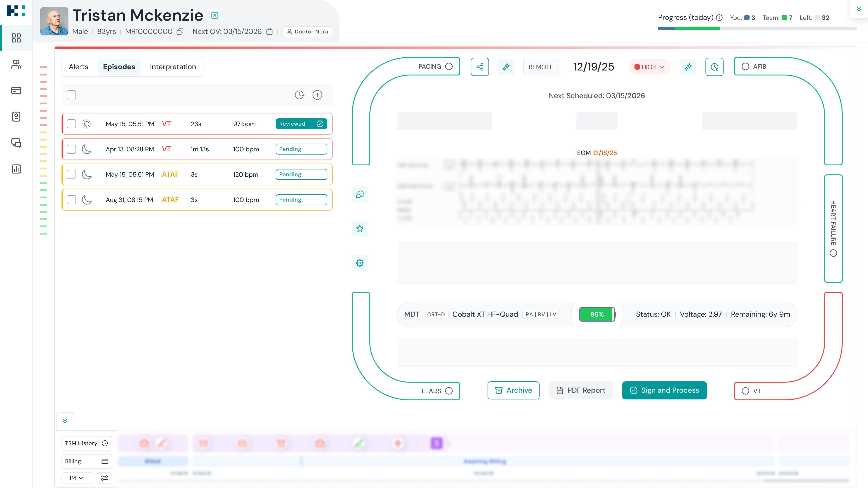The height and width of the screenshot is (488, 868).
Task: Expand the collapsed panel above TSM History
Action: coord(65,421)
